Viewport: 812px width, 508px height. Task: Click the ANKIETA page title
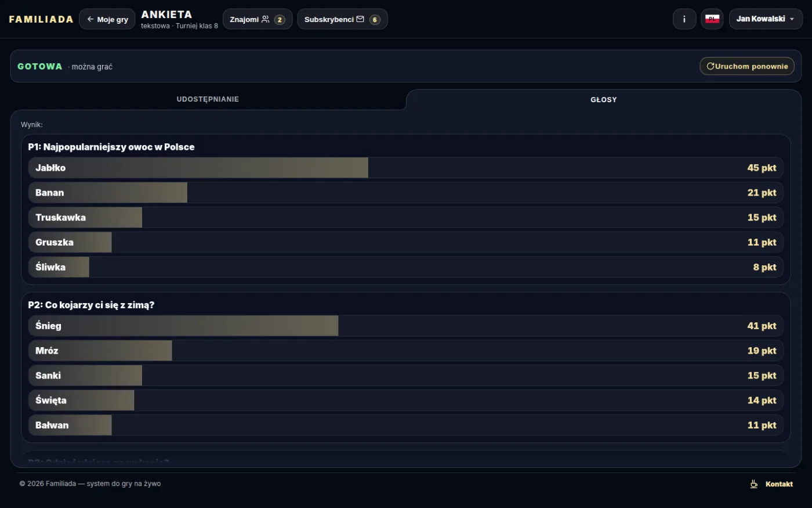[x=166, y=15]
